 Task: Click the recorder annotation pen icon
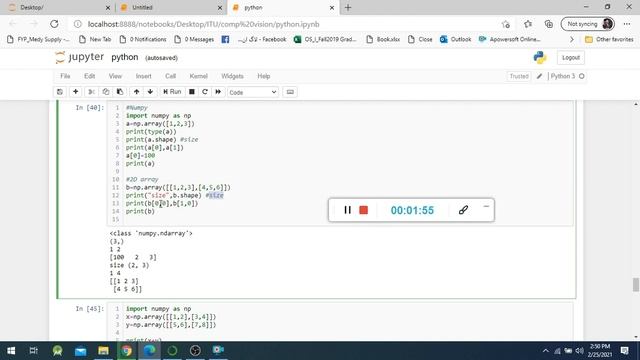[x=463, y=210]
